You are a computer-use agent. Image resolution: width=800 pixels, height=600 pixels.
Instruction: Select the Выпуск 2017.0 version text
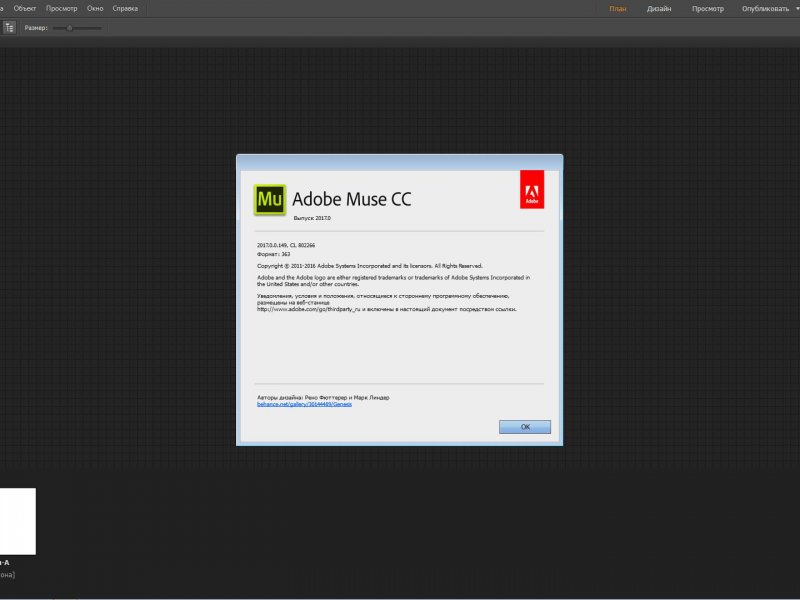312,218
